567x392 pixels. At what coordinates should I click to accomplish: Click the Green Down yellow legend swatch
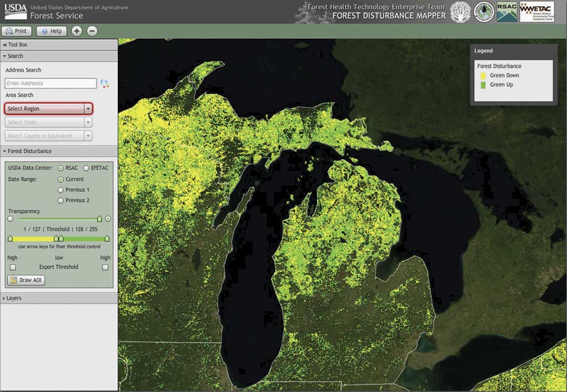coord(483,76)
